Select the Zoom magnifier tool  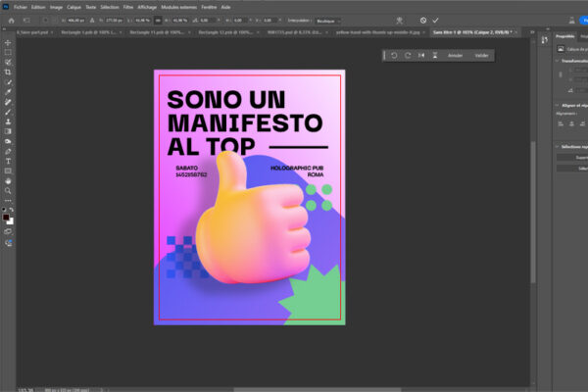click(8, 190)
